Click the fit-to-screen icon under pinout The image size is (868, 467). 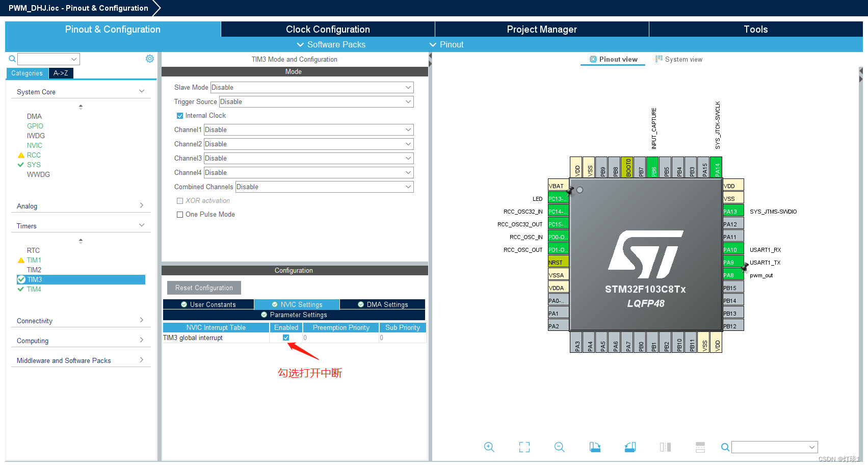pos(524,447)
